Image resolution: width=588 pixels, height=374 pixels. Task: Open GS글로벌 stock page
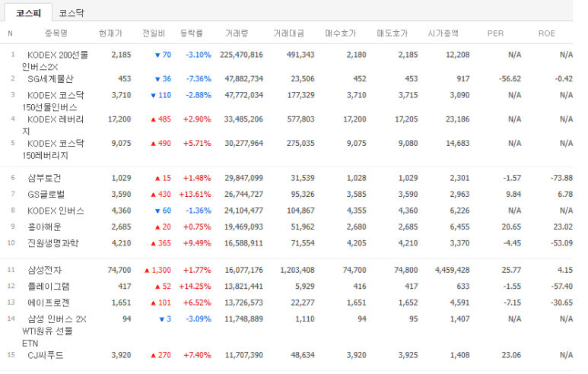(x=46, y=194)
